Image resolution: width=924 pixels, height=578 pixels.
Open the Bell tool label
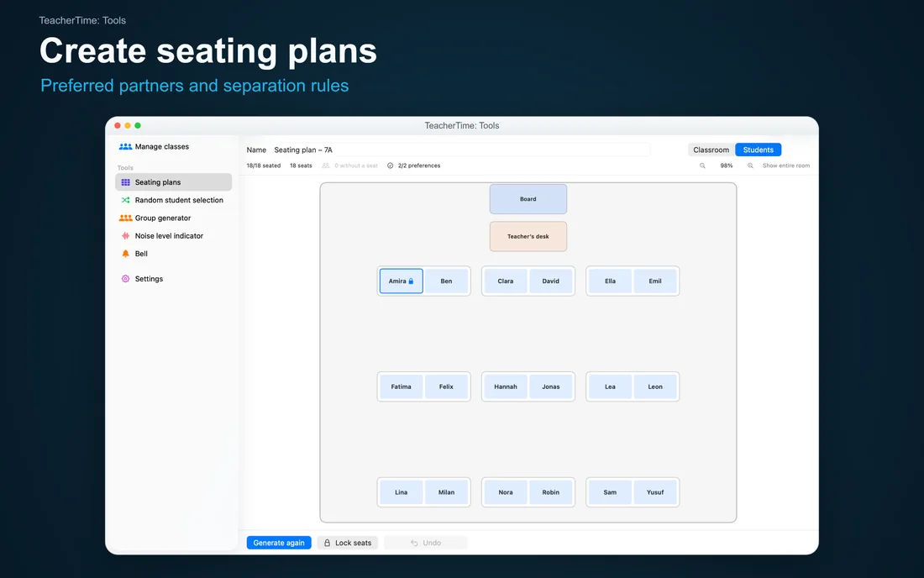(x=141, y=254)
